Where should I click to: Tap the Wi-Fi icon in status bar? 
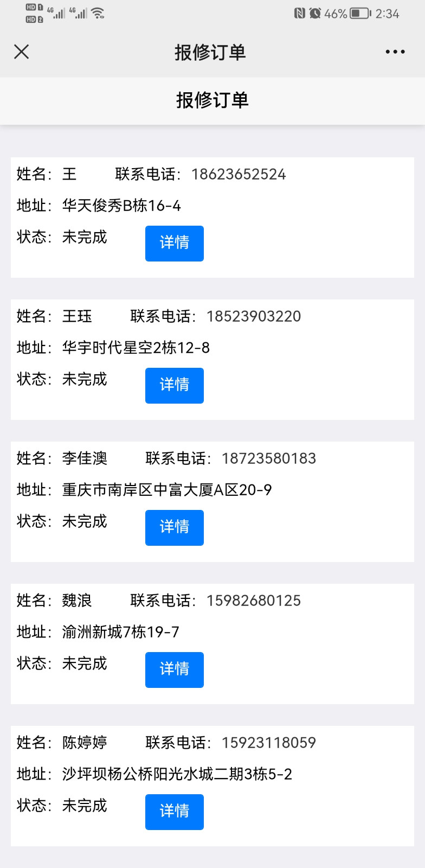click(x=98, y=14)
